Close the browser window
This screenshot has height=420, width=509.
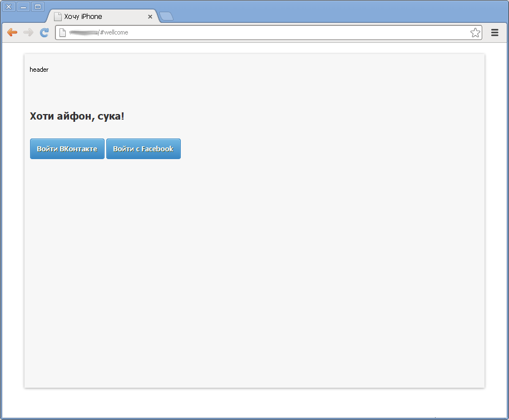tap(9, 7)
